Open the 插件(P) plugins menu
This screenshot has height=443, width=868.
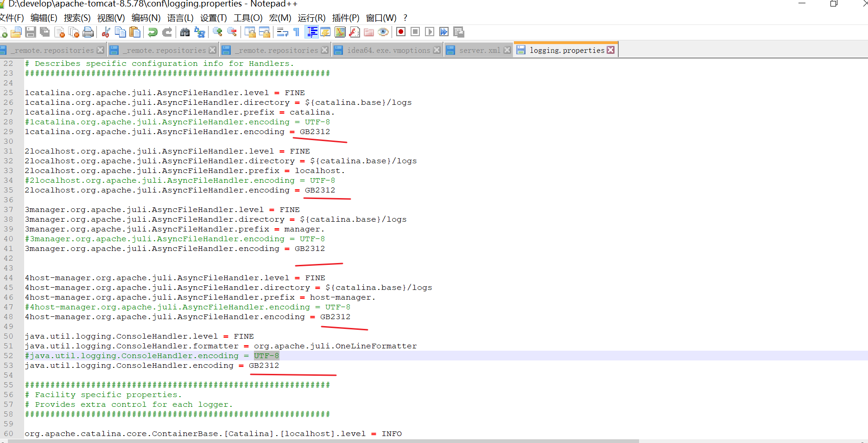346,18
